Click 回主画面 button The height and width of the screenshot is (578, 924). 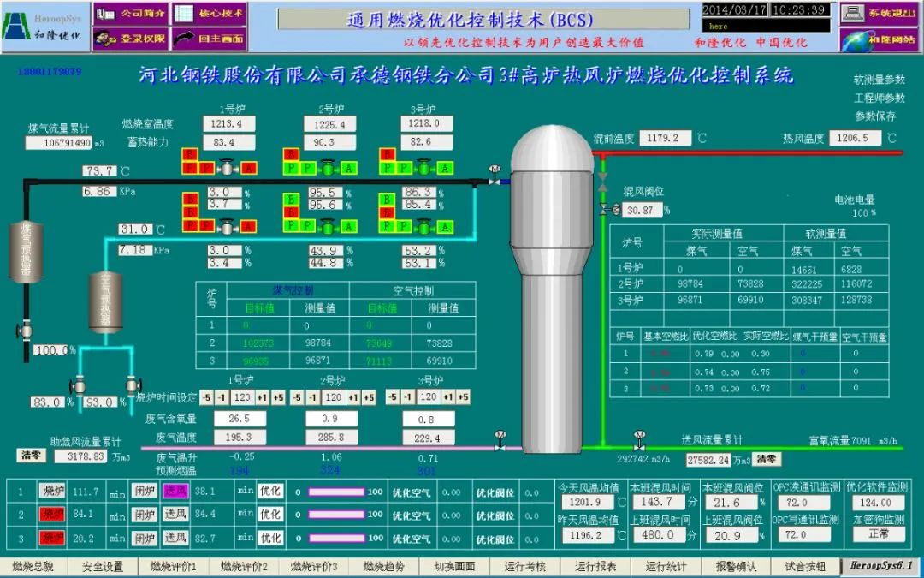point(210,39)
